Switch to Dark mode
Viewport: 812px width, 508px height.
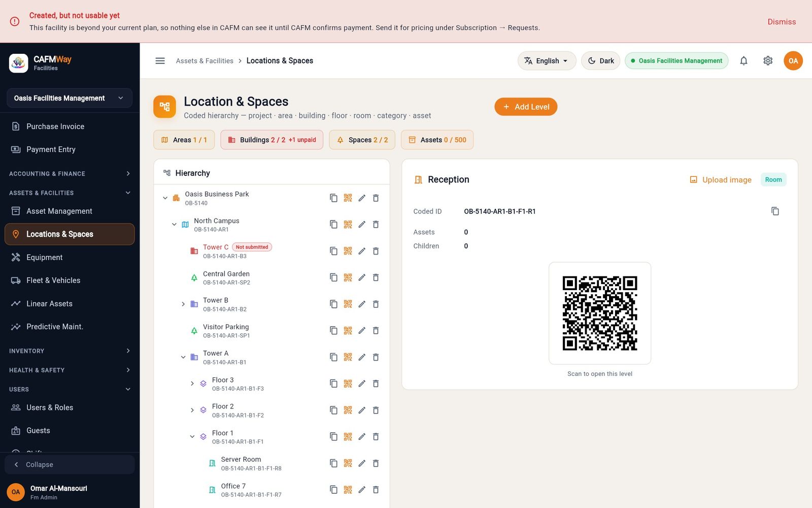(600, 61)
